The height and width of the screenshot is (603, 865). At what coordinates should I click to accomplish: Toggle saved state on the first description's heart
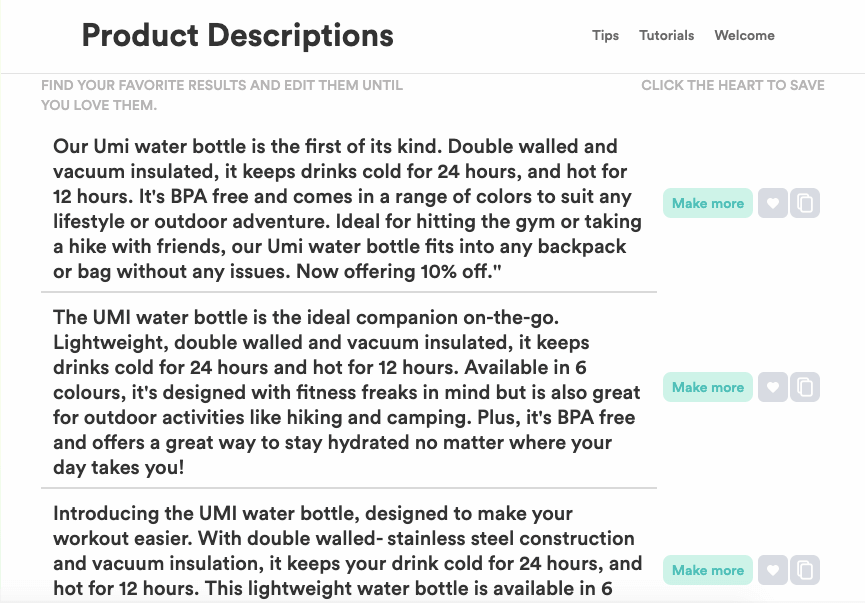pos(773,203)
